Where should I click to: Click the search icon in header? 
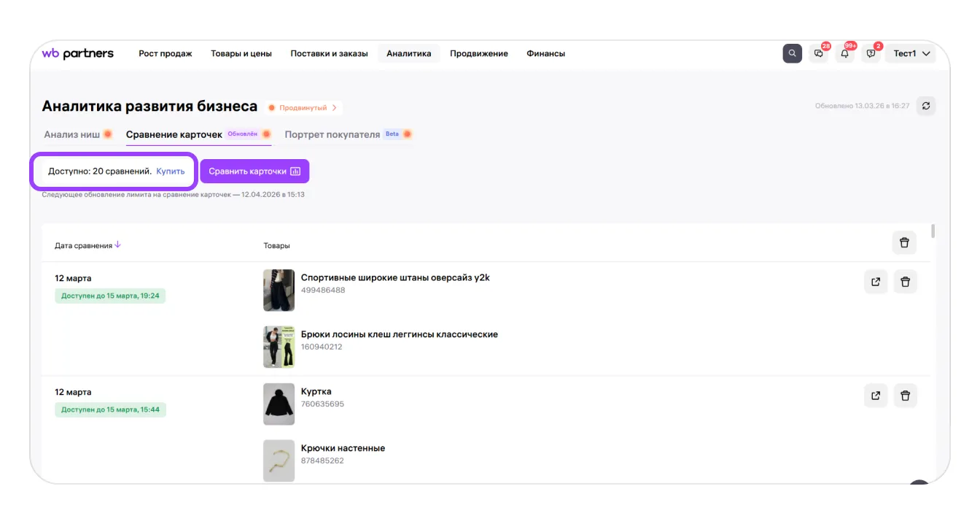(793, 53)
